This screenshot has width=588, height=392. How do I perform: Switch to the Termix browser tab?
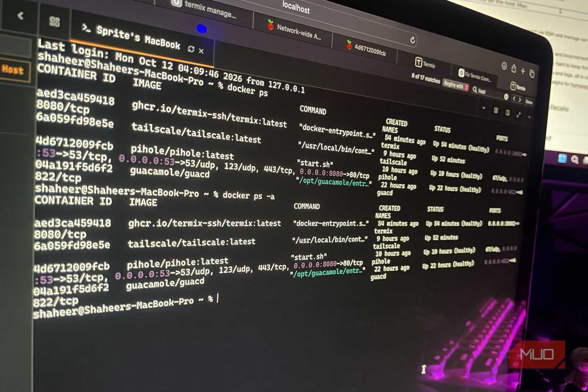click(x=425, y=64)
